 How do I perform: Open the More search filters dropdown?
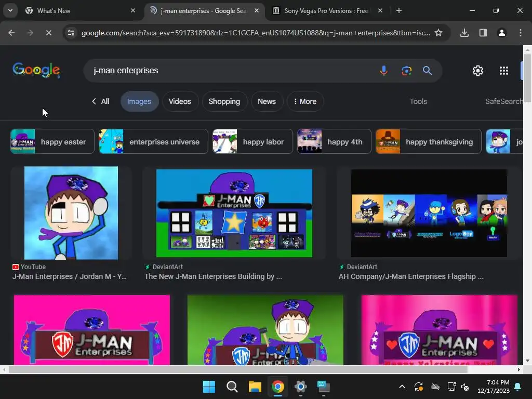click(x=305, y=101)
